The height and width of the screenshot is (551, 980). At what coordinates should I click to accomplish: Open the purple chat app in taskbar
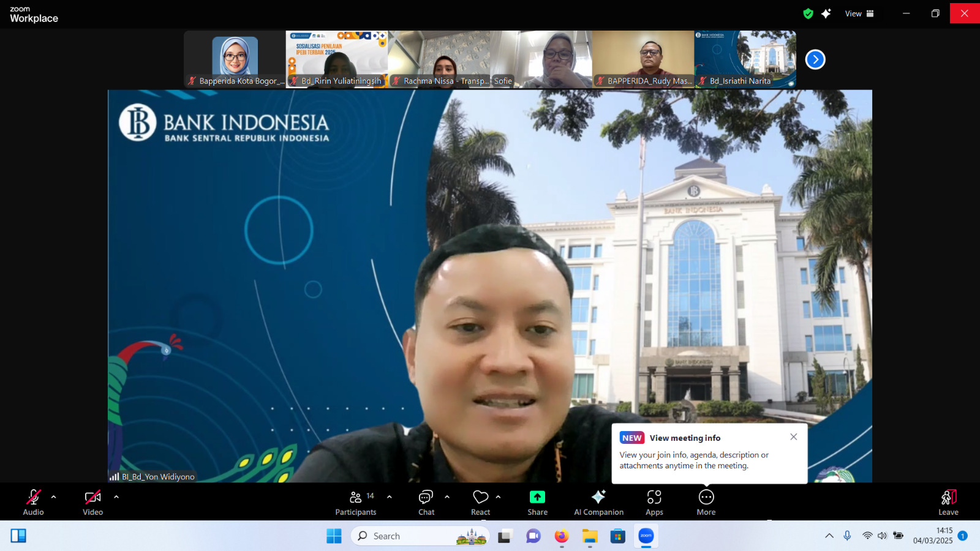coord(533,536)
